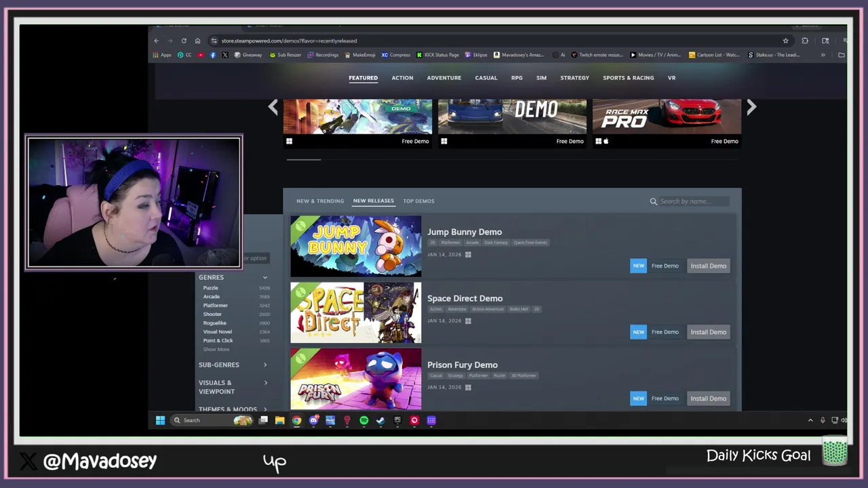Open the YouTube bookmark icon
The height and width of the screenshot is (488, 868).
point(201,55)
